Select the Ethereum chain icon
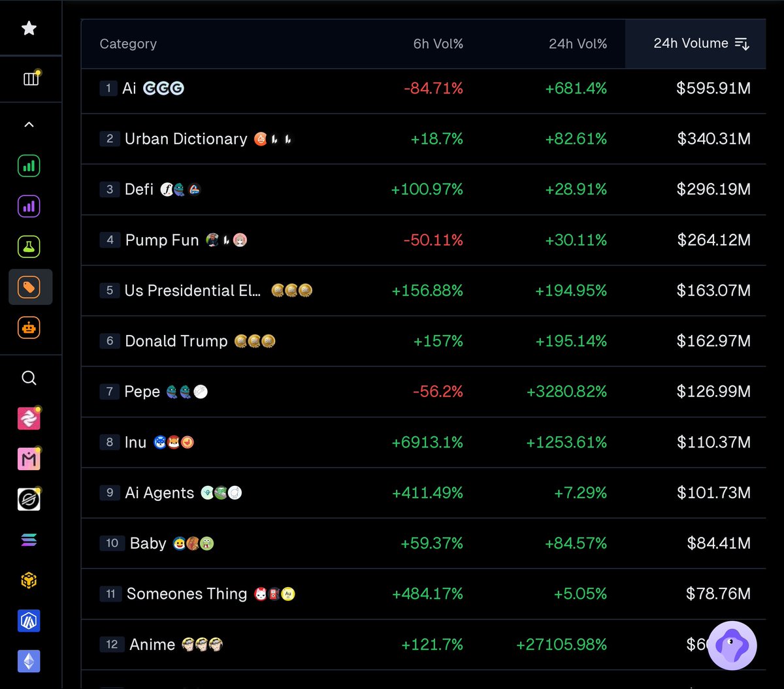Viewport: 784px width, 689px height. coord(29,661)
